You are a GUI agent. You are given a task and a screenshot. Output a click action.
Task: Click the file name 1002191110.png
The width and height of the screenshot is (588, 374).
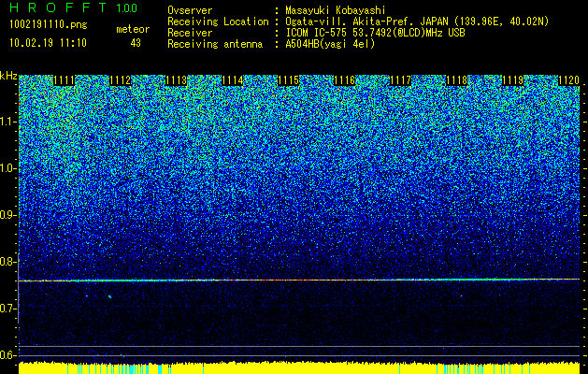pos(49,25)
